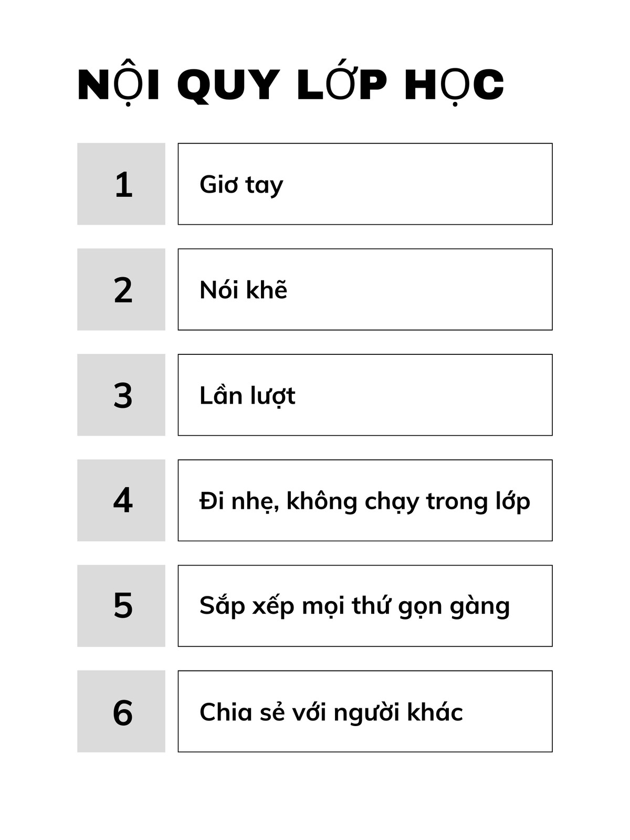The width and height of the screenshot is (630, 840).
Task: Click the Nói khẽ rule box
Action: pyautogui.click(x=365, y=289)
